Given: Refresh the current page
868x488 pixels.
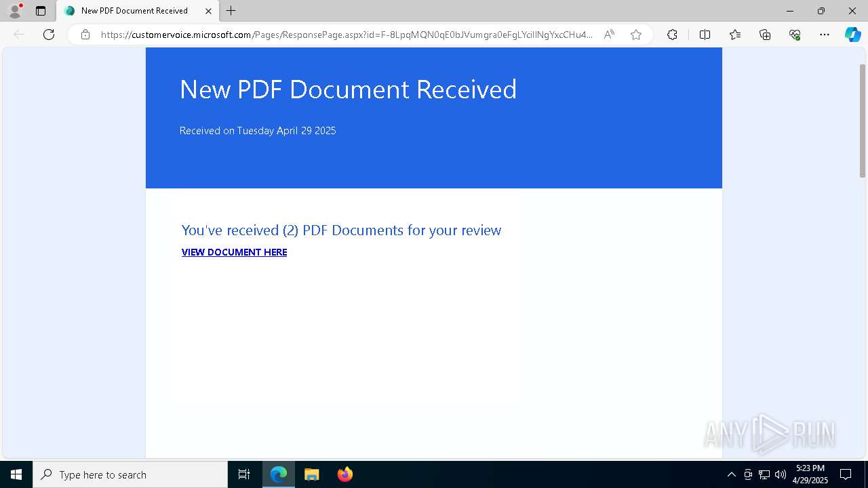Looking at the screenshot, I should (49, 35).
